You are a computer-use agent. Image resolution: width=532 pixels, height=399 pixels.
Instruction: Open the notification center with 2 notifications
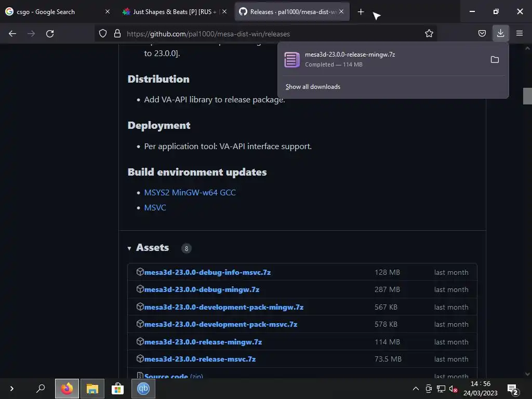pos(513,389)
